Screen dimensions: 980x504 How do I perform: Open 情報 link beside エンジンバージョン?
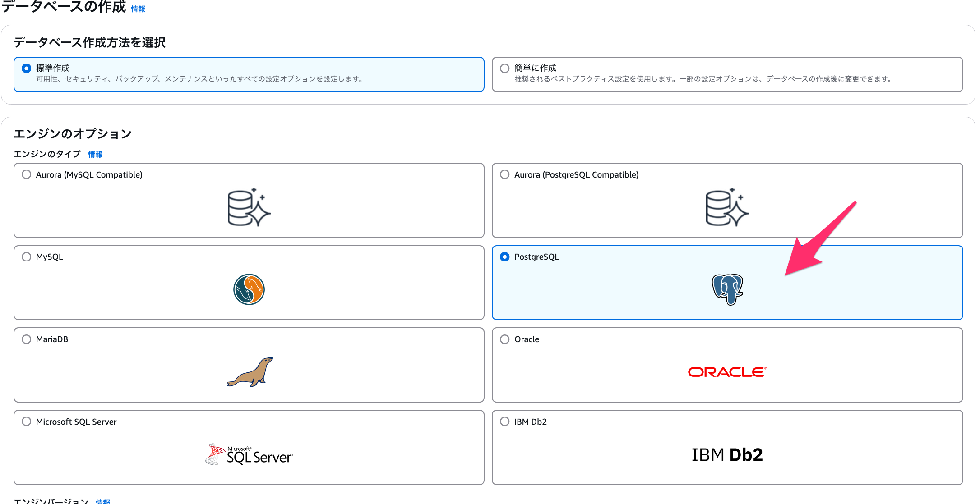click(x=103, y=501)
